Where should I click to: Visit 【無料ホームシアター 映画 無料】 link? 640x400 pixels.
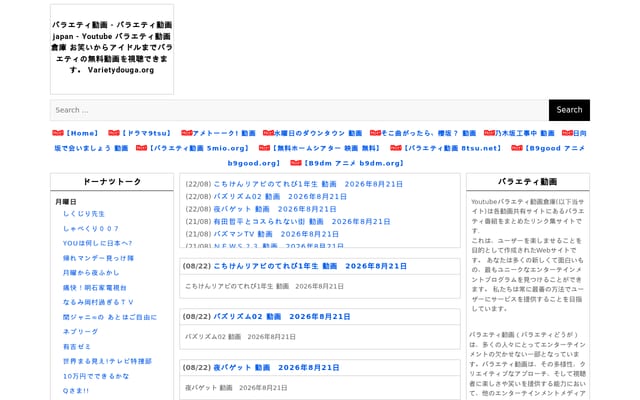click(326, 148)
